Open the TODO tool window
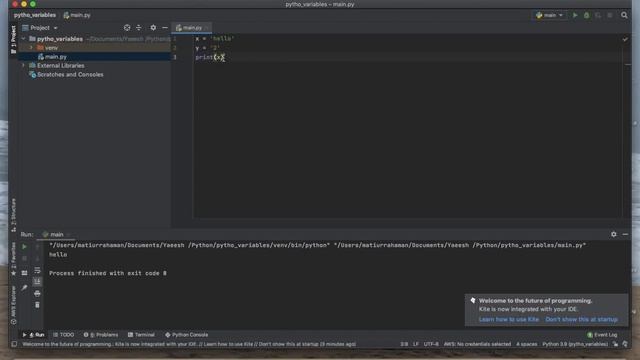640x360 pixels. [64, 335]
